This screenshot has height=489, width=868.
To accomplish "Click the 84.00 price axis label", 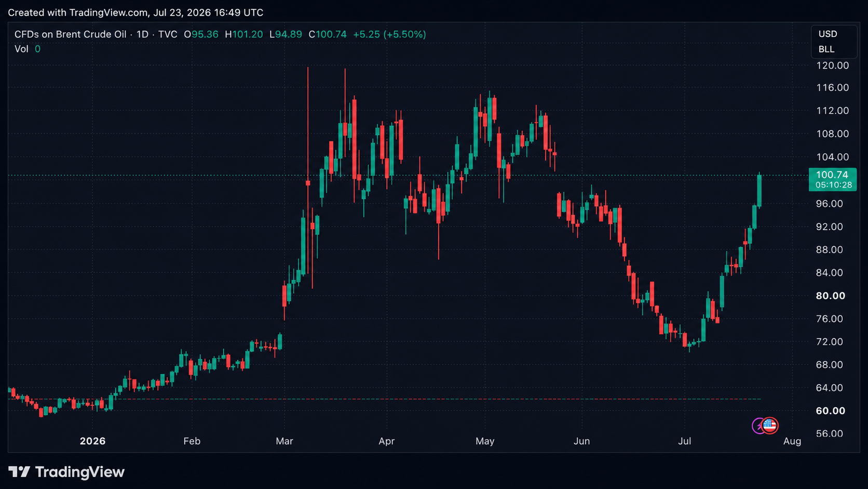I will 830,273.
